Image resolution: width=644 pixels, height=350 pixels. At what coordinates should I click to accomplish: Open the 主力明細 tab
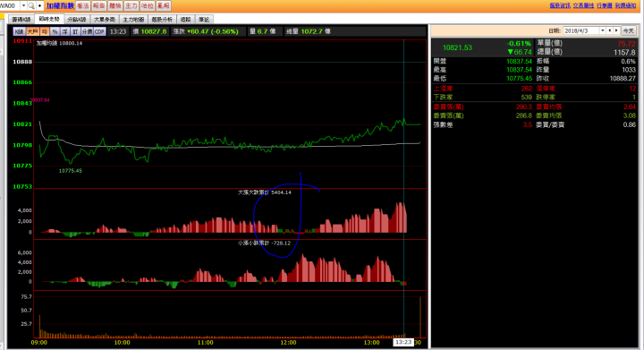tap(133, 20)
